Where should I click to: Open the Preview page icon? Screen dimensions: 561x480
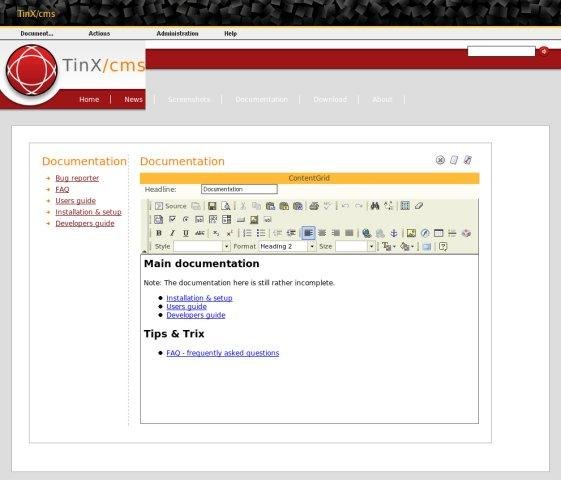tap(225, 206)
